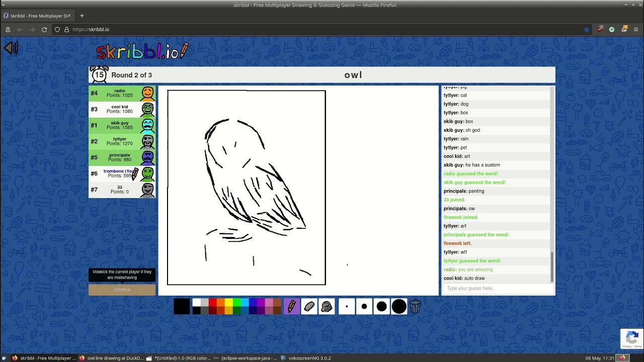644x362 pixels.
Task: Click the cool kid player's avatar
Action: click(147, 109)
